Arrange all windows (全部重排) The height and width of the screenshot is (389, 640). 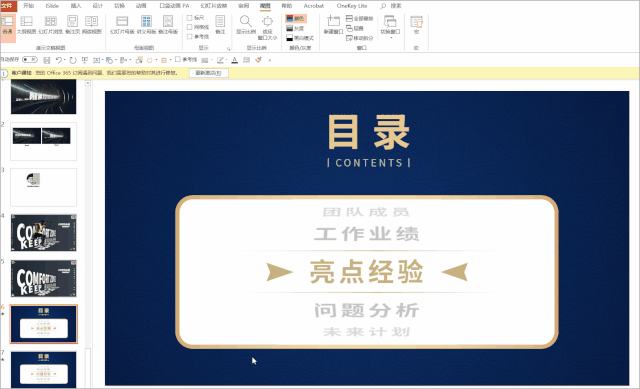(x=360, y=18)
